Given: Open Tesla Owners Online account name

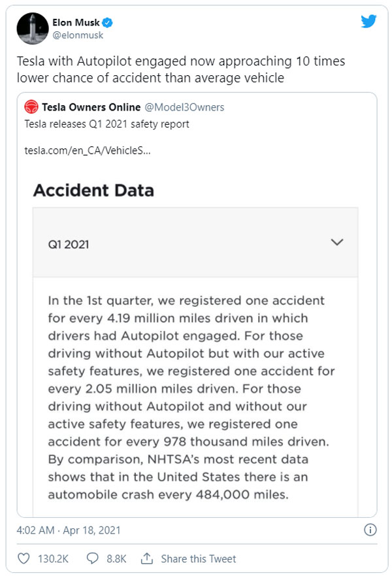Looking at the screenshot, I should click(91, 107).
